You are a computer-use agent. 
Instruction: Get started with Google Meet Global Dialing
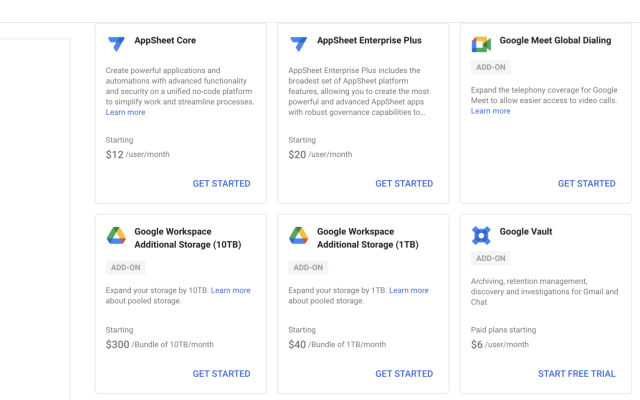(x=587, y=184)
